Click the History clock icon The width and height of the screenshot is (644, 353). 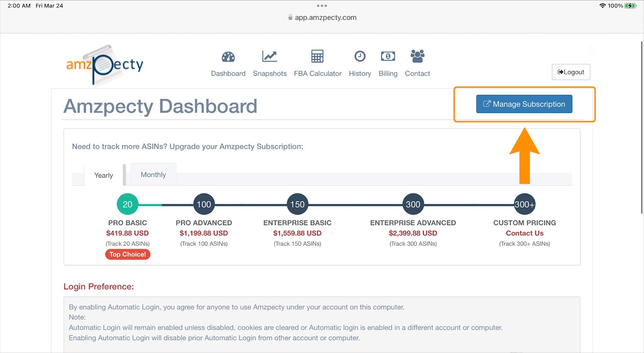[360, 56]
